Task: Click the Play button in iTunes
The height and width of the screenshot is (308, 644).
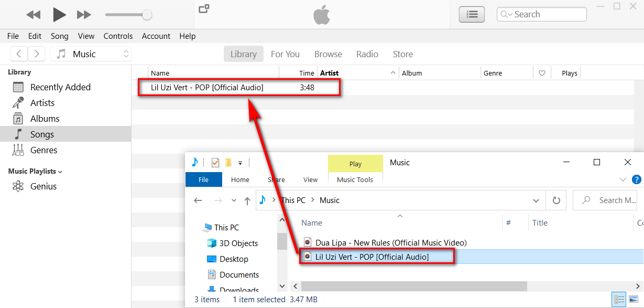Action: 59,15
